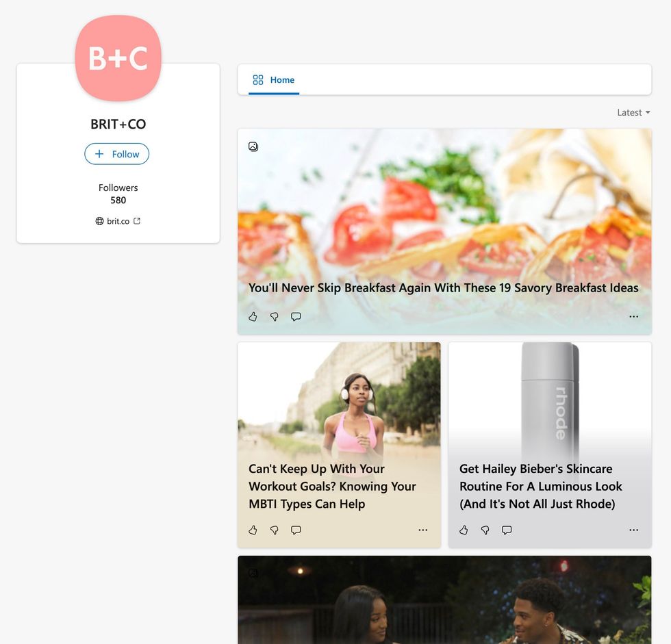671x644 pixels.
Task: Follow the BRIT+CO publisher
Action: (117, 154)
